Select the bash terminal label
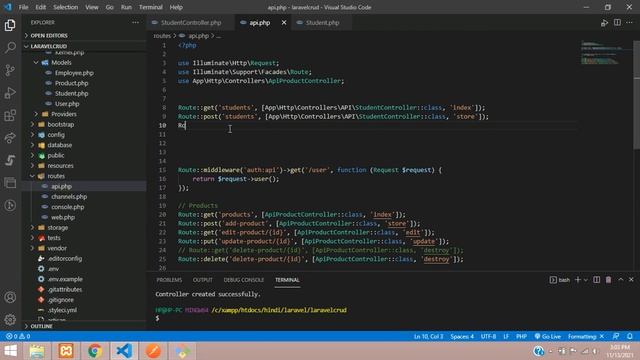The width and height of the screenshot is (640, 360). [x=560, y=280]
